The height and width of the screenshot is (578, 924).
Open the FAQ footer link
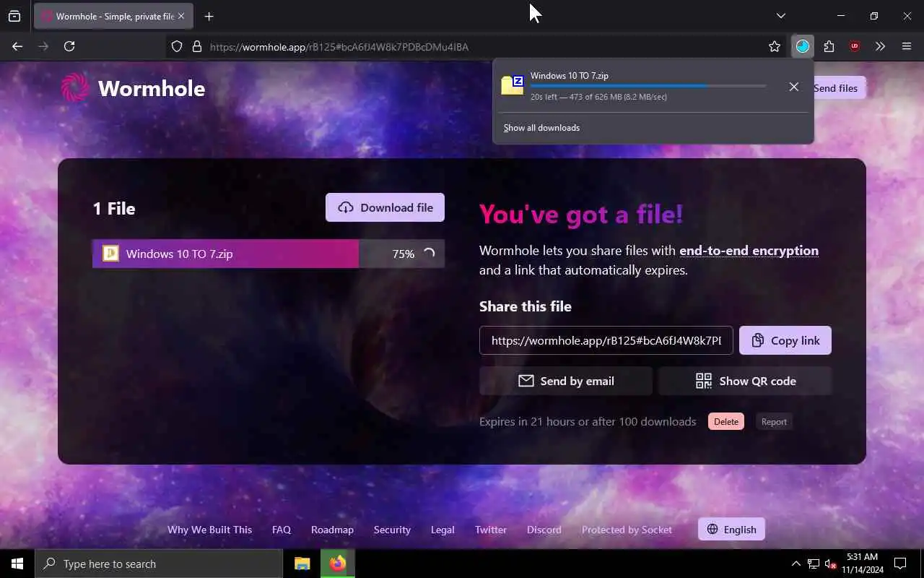[282, 530]
